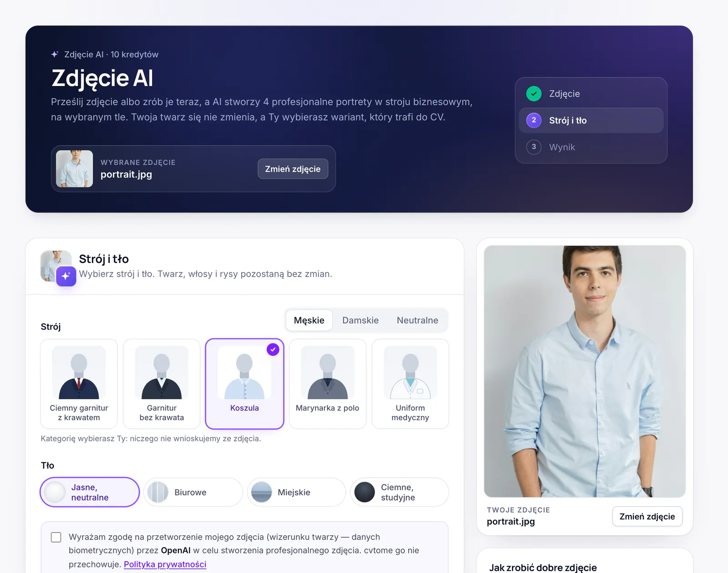Click the portrait.jpg thumbnail in header
Viewport: 728px width, 573px height.
75,169
